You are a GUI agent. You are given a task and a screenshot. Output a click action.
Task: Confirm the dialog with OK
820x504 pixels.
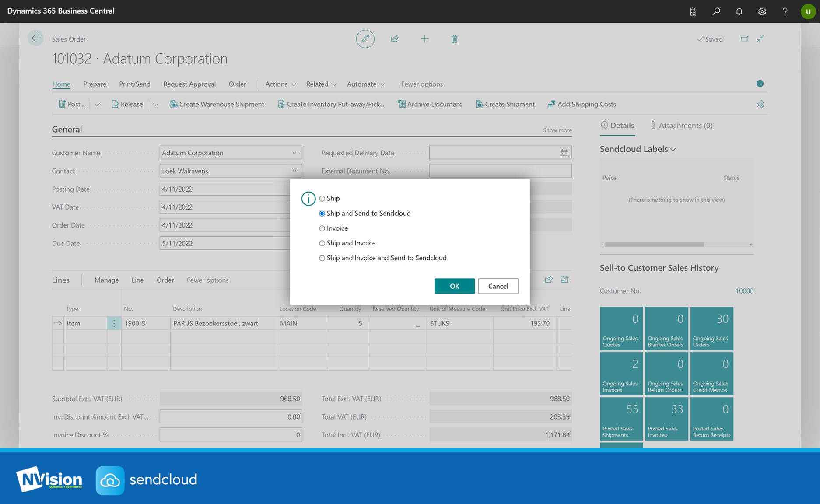click(x=454, y=286)
